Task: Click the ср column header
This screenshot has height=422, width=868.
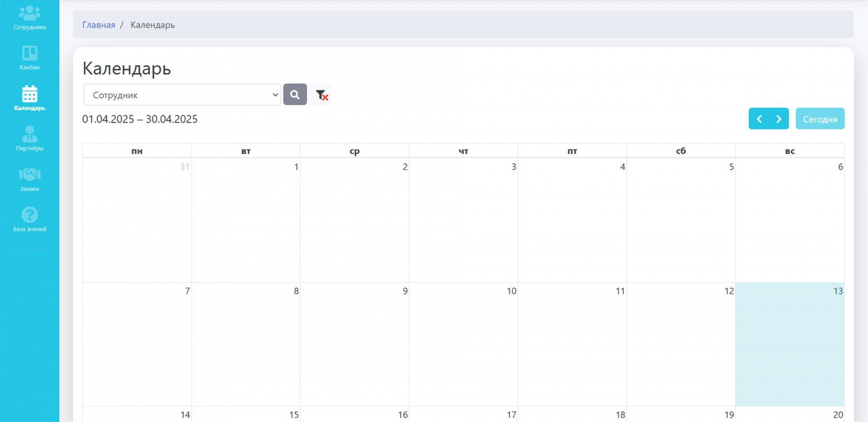Action: (355, 151)
